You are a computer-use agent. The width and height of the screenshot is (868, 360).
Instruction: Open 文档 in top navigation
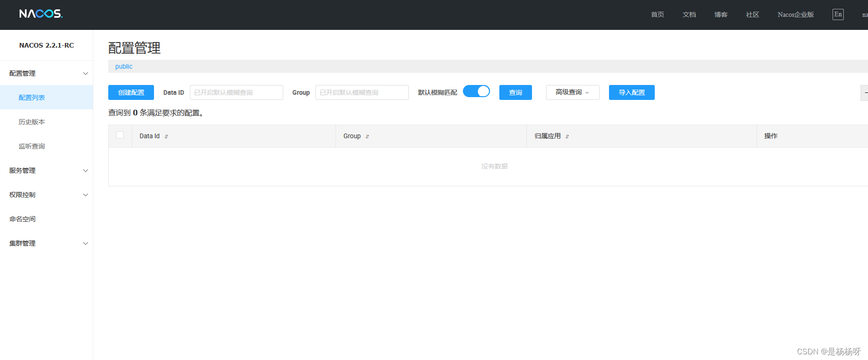(x=689, y=14)
